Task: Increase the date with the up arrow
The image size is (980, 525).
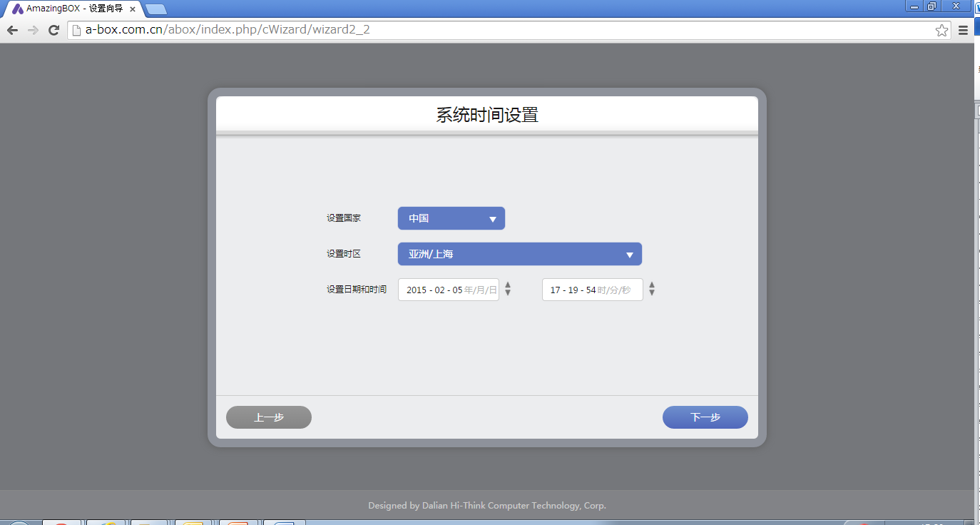Action: [508, 285]
